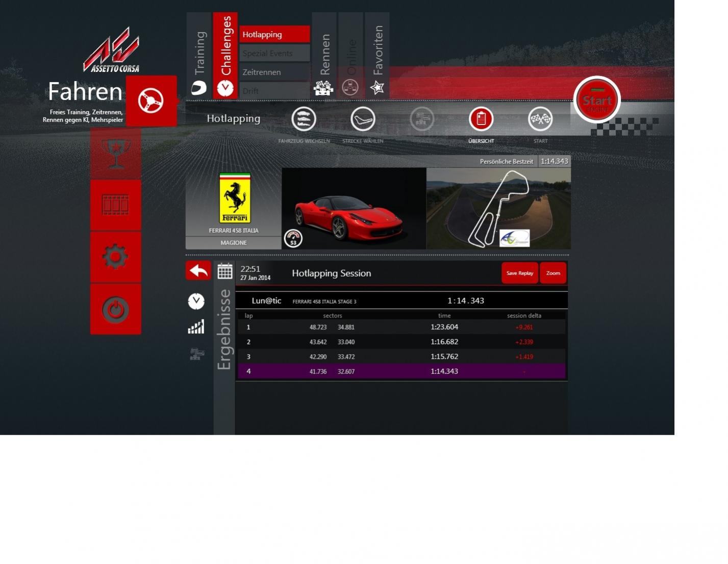This screenshot has width=728, height=564.
Task: Click session delta +2.339
Action: 524,342
